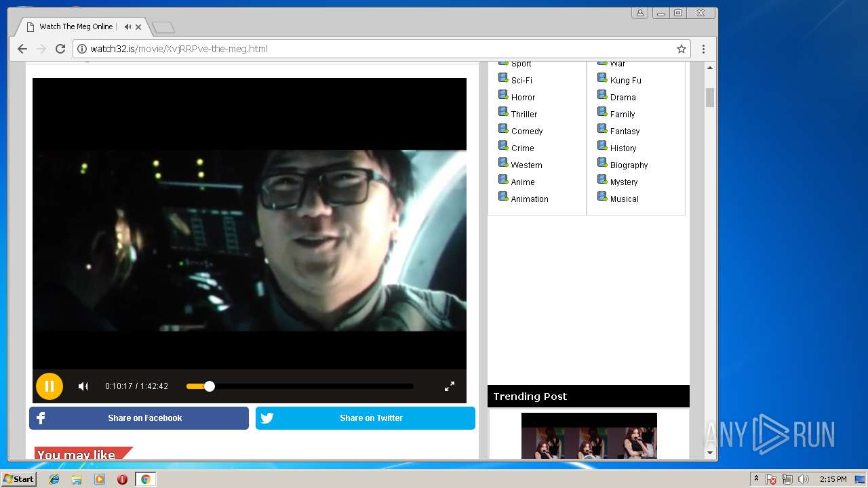
Task: Bookmark this page with the star
Action: pyautogui.click(x=682, y=49)
